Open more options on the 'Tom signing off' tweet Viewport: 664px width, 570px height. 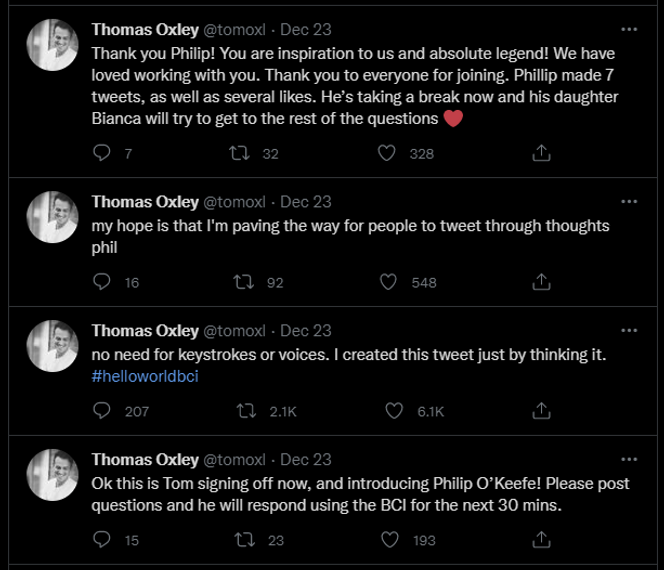[x=628, y=459]
